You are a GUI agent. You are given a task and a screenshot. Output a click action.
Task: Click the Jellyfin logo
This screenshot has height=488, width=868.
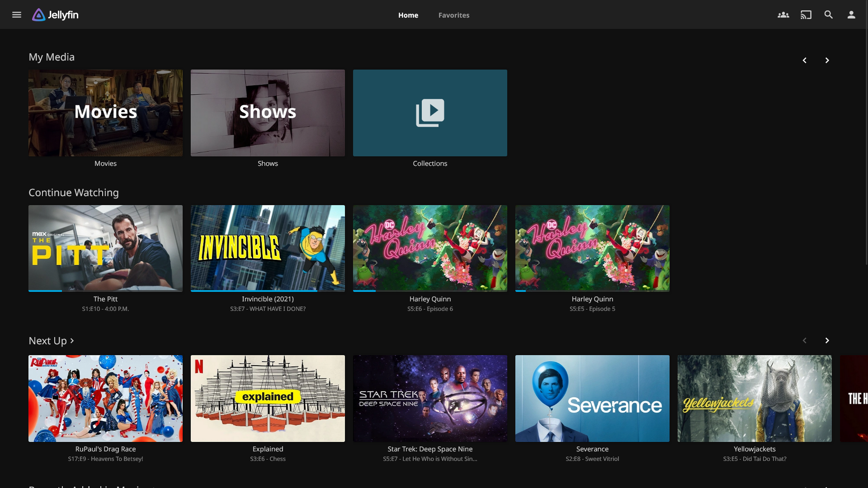[55, 15]
